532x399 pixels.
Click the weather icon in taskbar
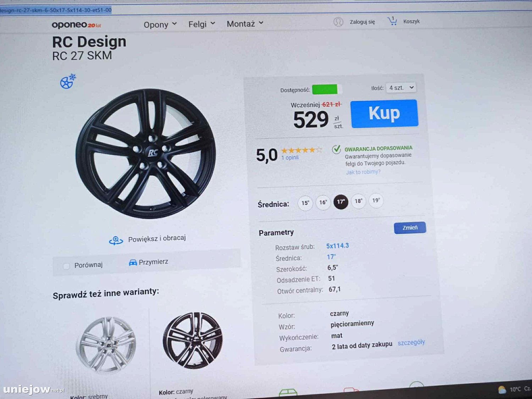coord(502,390)
